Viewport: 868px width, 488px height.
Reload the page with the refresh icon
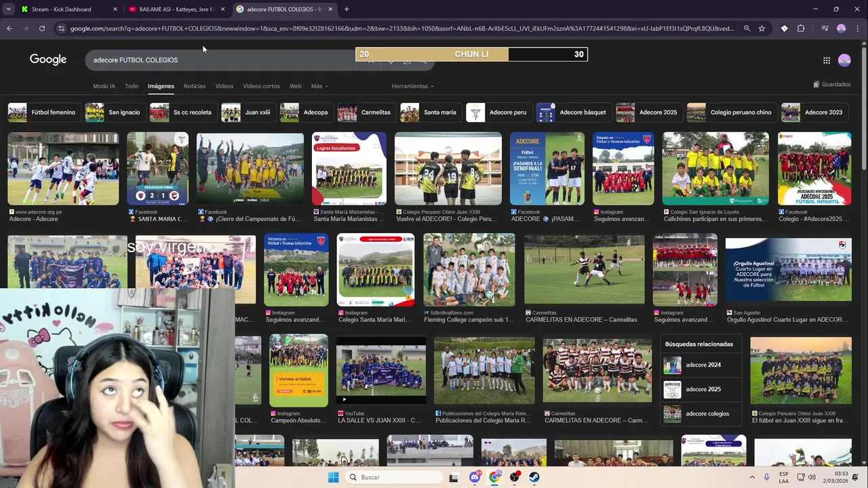pyautogui.click(x=42, y=28)
